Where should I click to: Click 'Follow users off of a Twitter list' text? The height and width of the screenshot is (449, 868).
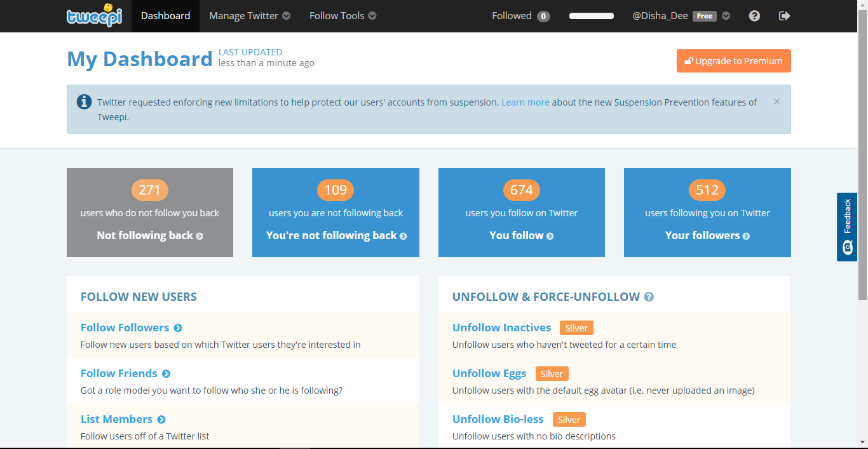click(145, 436)
